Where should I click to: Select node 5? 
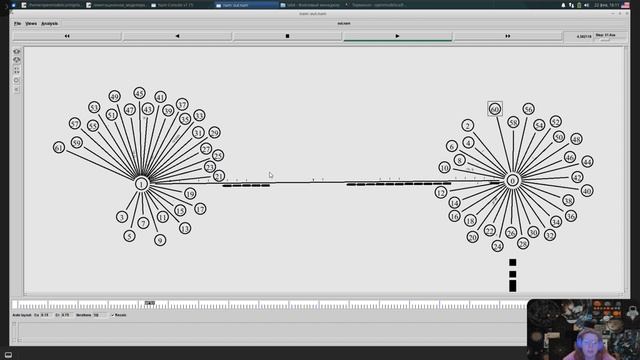point(129,236)
